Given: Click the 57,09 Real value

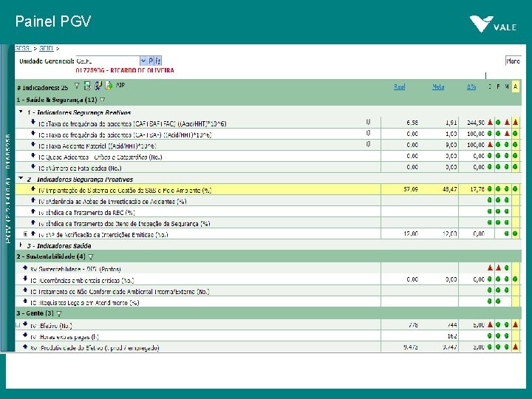Looking at the screenshot, I should [x=411, y=189].
